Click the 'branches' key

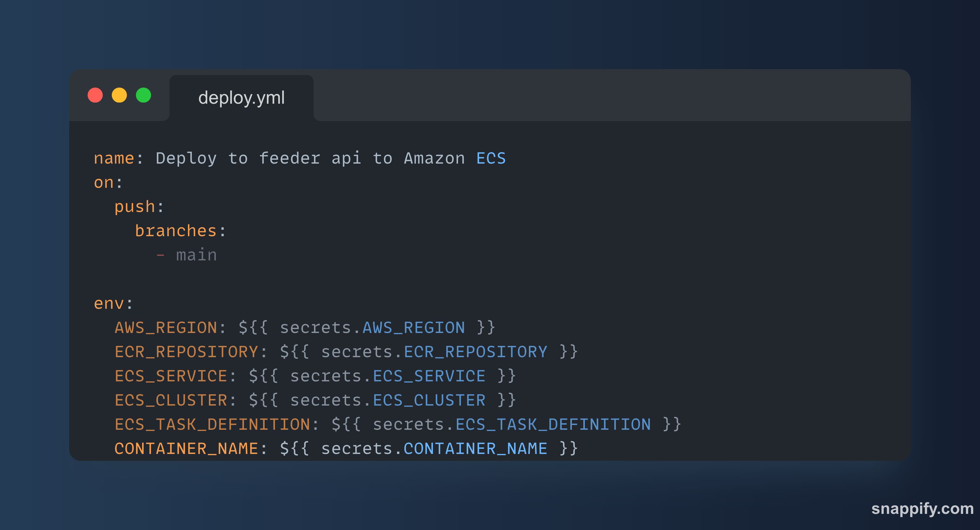click(175, 231)
